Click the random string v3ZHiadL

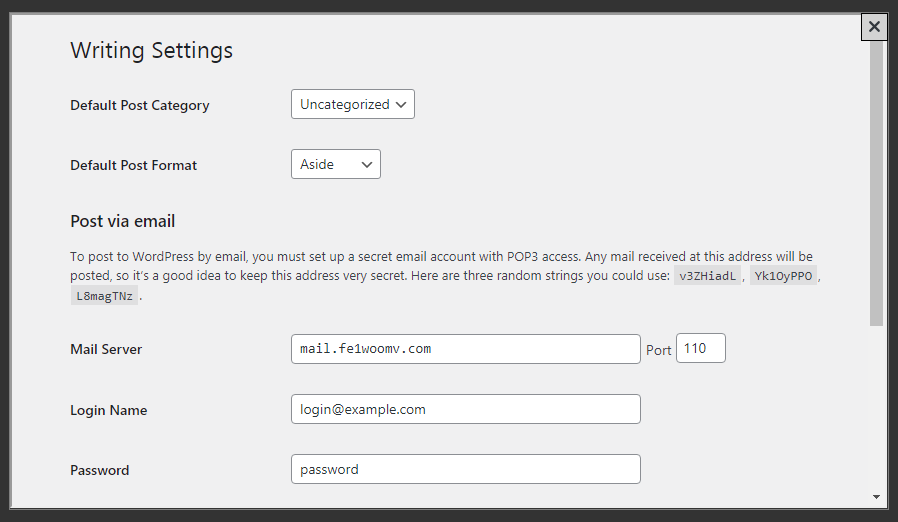[x=708, y=276]
